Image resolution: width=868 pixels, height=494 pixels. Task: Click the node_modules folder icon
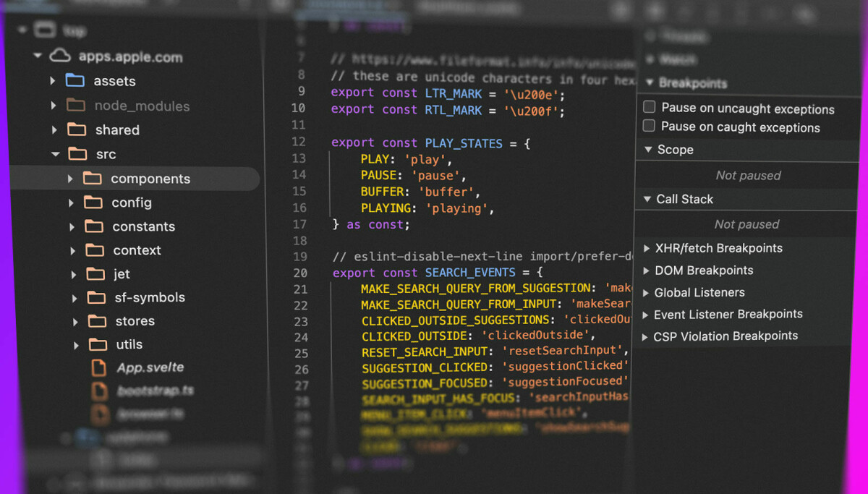coord(75,105)
